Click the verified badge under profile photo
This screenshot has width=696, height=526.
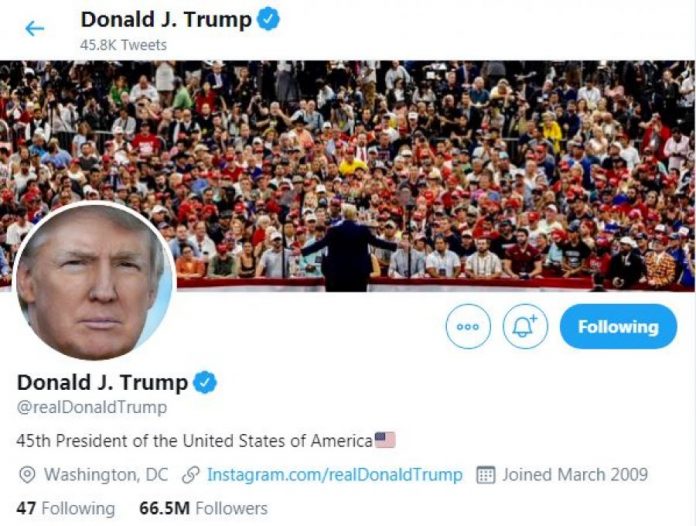[205, 382]
